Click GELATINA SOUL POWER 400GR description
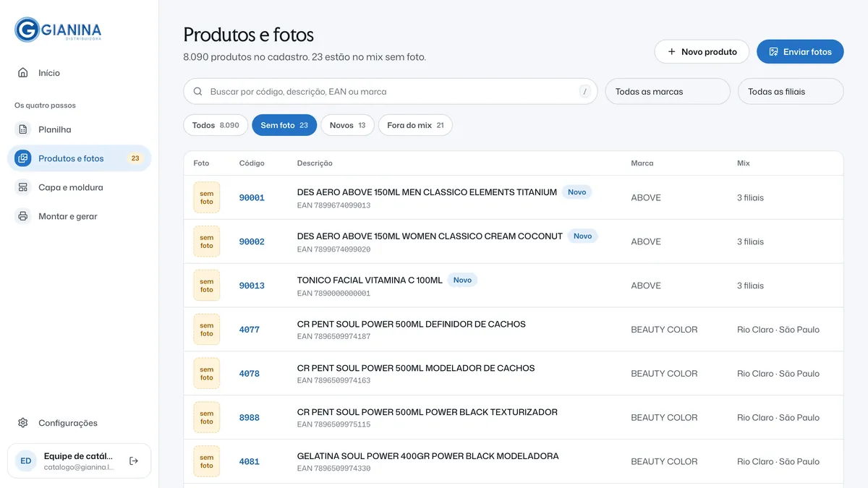868x488 pixels. [x=428, y=456]
